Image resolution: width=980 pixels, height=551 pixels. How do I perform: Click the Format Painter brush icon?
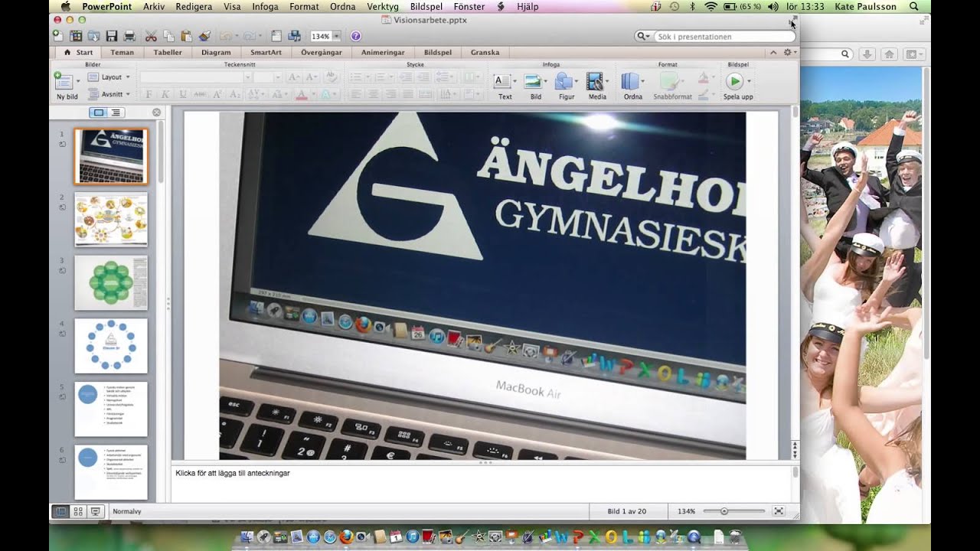(x=204, y=36)
